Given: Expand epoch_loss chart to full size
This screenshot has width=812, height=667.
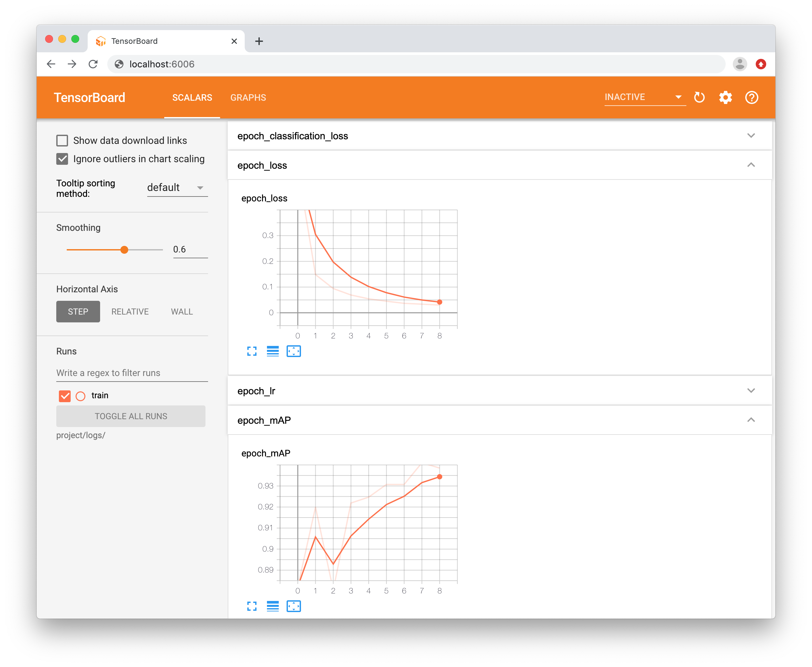Looking at the screenshot, I should (x=252, y=351).
